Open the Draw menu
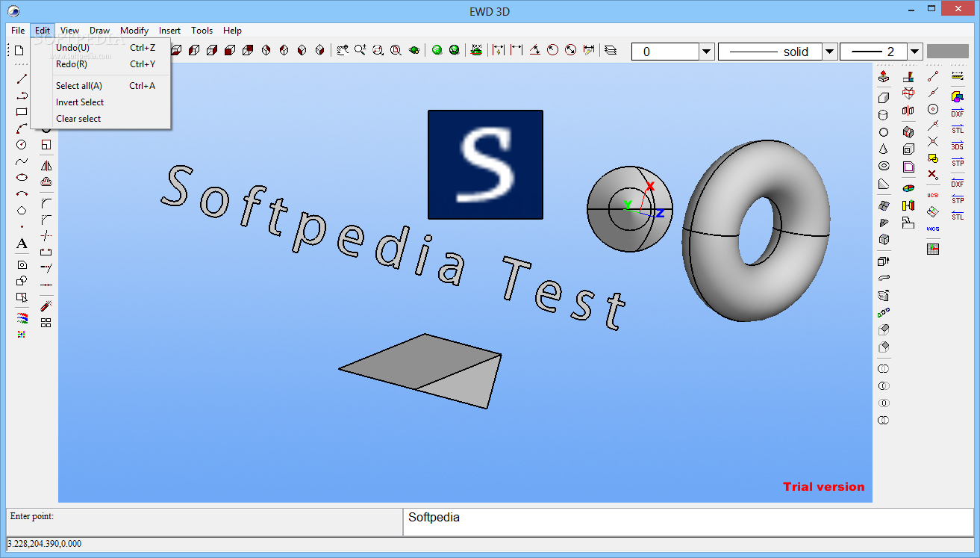The image size is (980, 558). point(100,31)
